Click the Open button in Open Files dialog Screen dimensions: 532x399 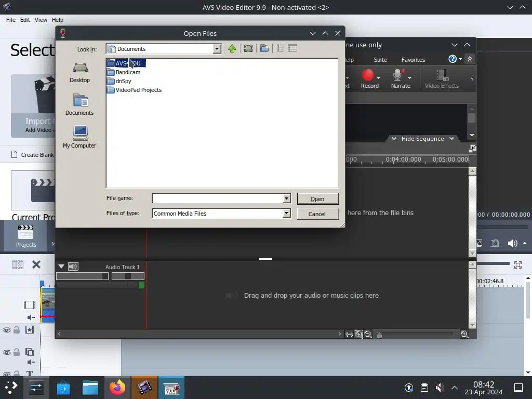317,199
